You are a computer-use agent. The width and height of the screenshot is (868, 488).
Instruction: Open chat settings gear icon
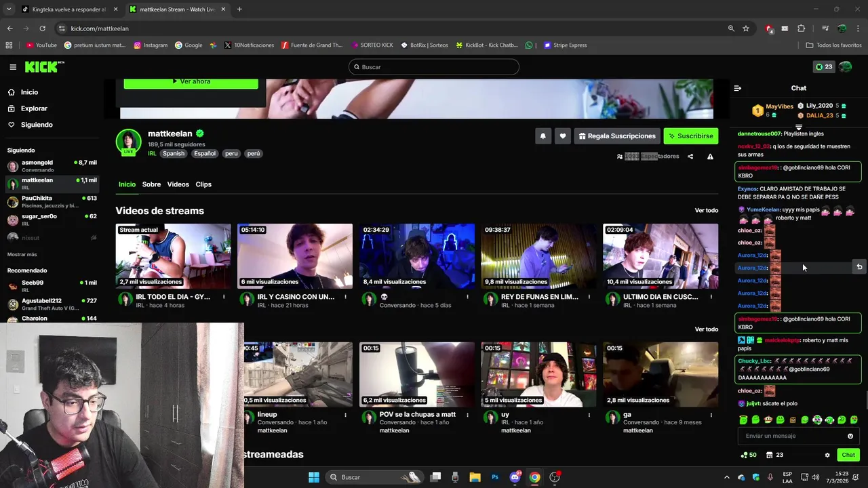tap(827, 455)
